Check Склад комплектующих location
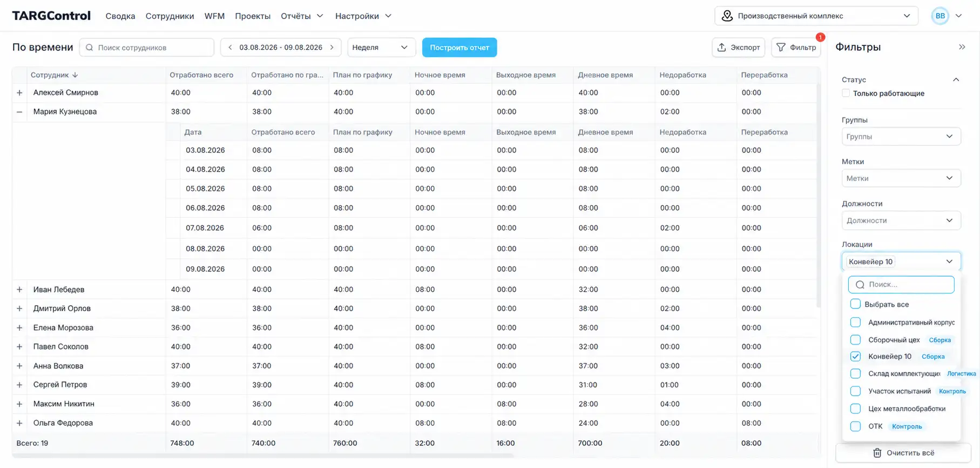The width and height of the screenshot is (980, 468). 855,373
